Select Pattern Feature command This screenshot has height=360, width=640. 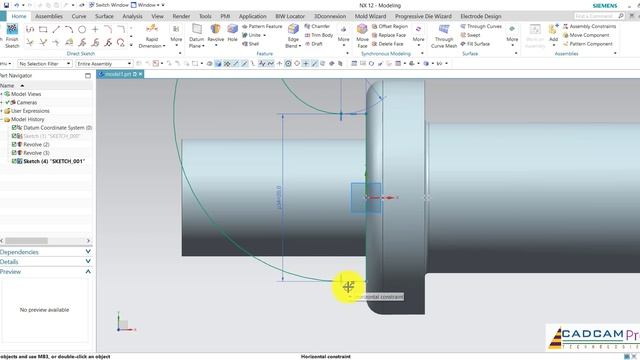262,26
